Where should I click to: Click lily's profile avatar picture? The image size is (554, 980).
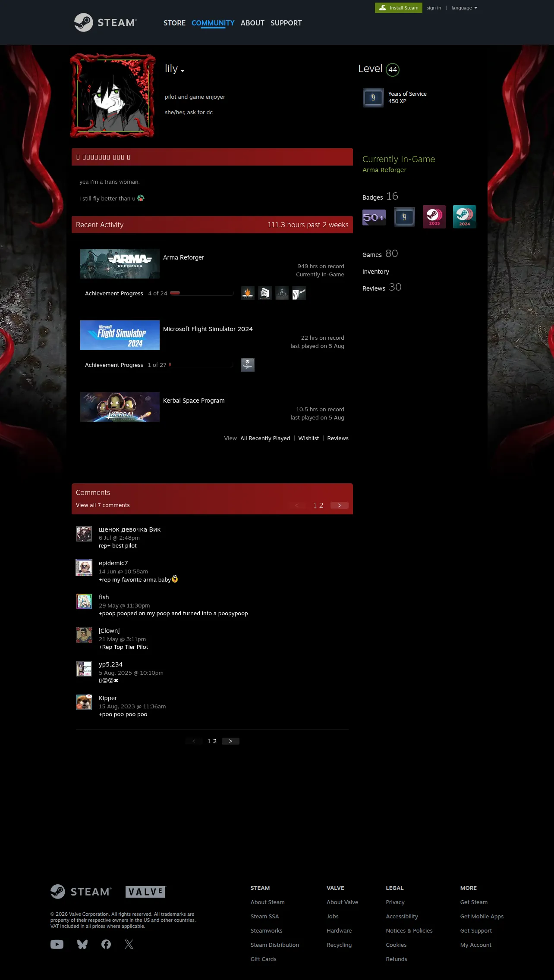coord(113,96)
